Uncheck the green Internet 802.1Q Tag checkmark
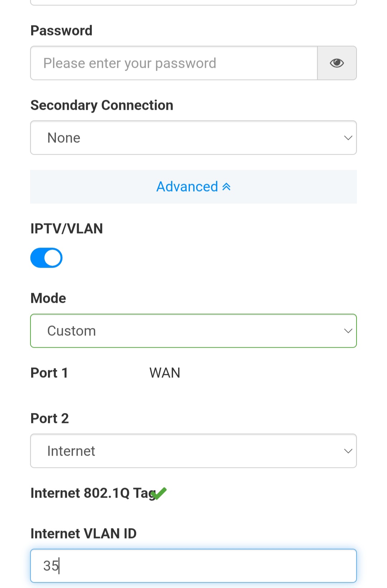 (159, 493)
